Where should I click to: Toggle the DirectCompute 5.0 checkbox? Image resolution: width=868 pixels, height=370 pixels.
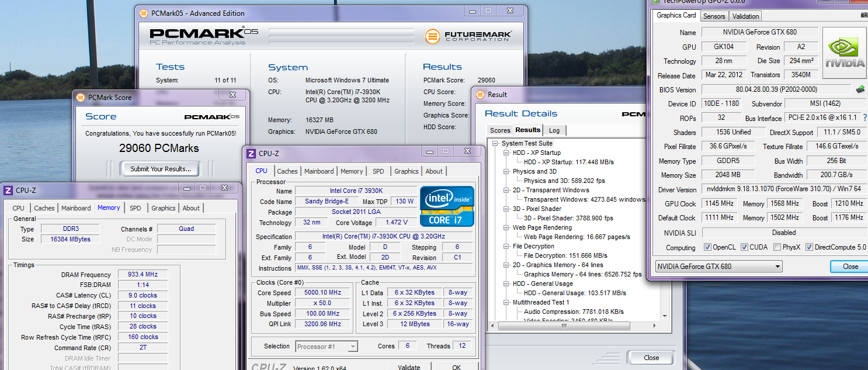click(809, 247)
